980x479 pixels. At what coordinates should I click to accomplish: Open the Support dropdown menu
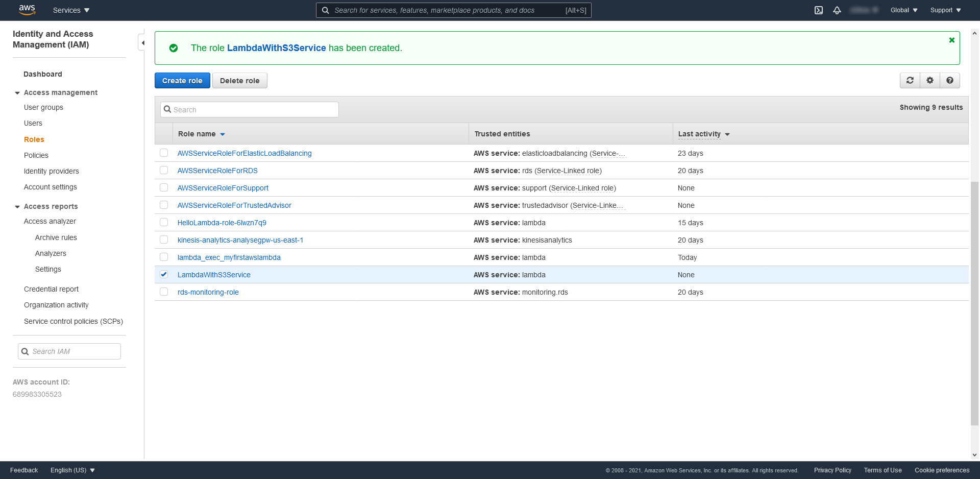pos(945,10)
